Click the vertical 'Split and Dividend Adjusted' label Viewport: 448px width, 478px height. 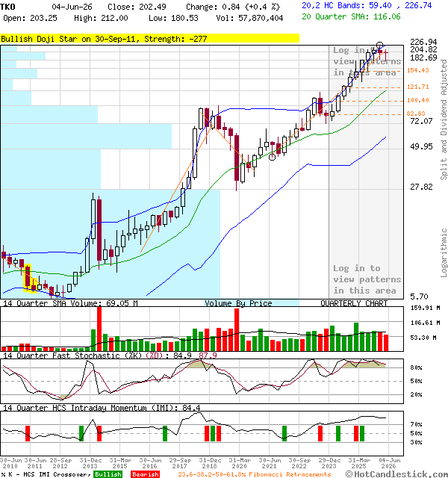(x=444, y=119)
